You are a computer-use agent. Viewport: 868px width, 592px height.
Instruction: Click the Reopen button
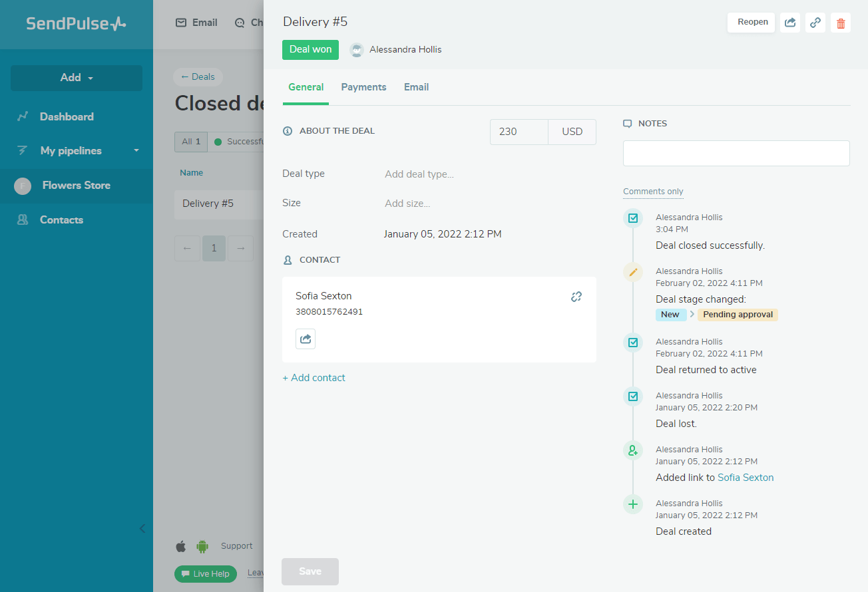(751, 23)
